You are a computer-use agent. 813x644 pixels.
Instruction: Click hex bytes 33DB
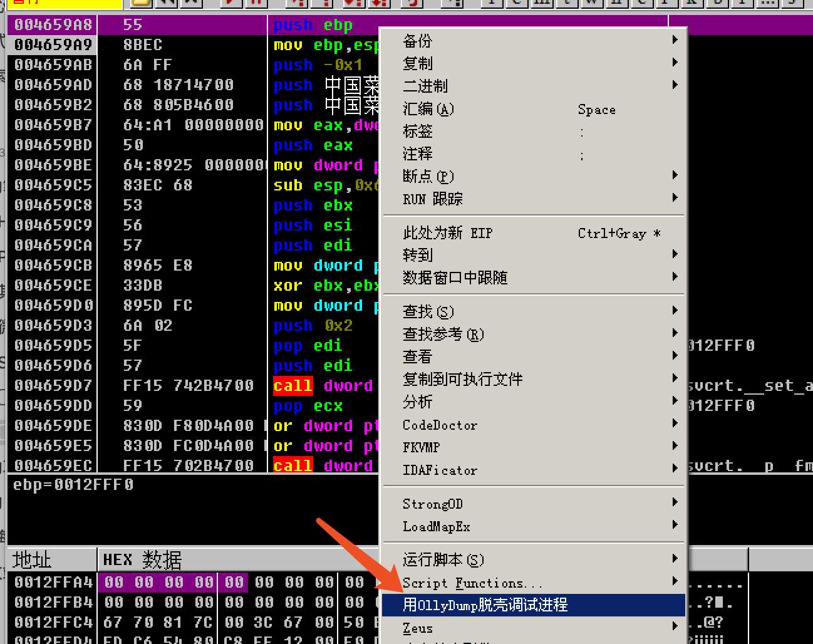click(143, 286)
